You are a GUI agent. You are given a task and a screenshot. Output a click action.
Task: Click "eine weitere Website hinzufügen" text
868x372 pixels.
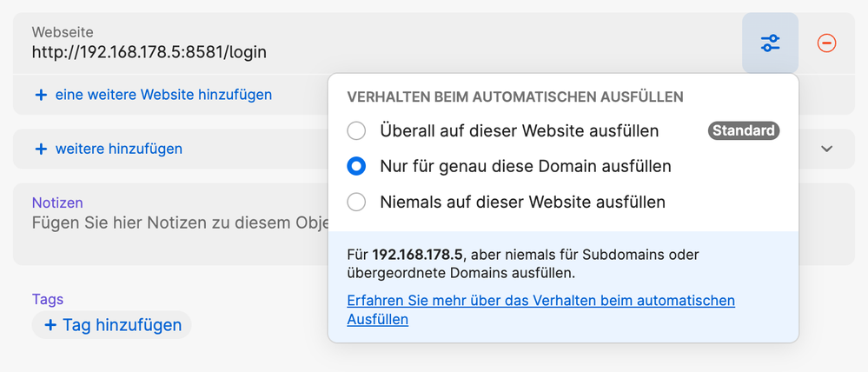(x=163, y=95)
